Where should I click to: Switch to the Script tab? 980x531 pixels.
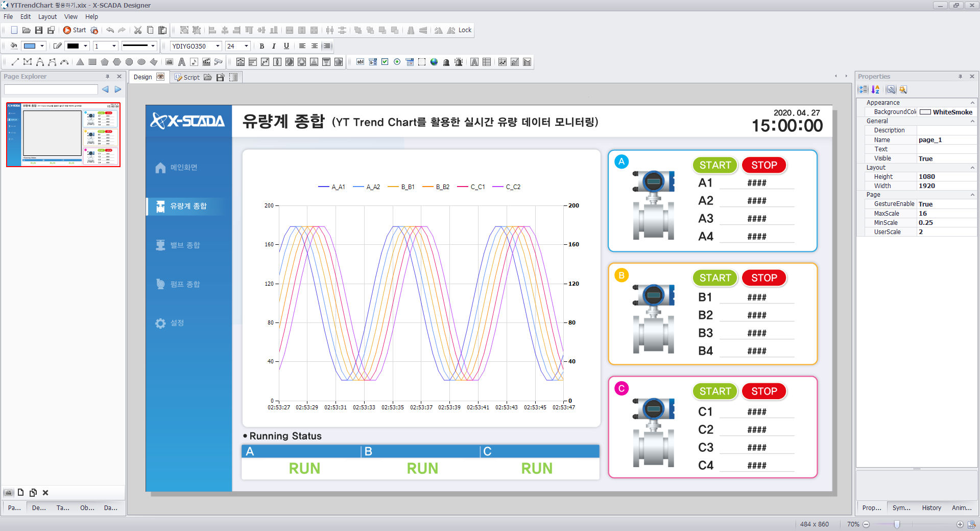coord(187,77)
